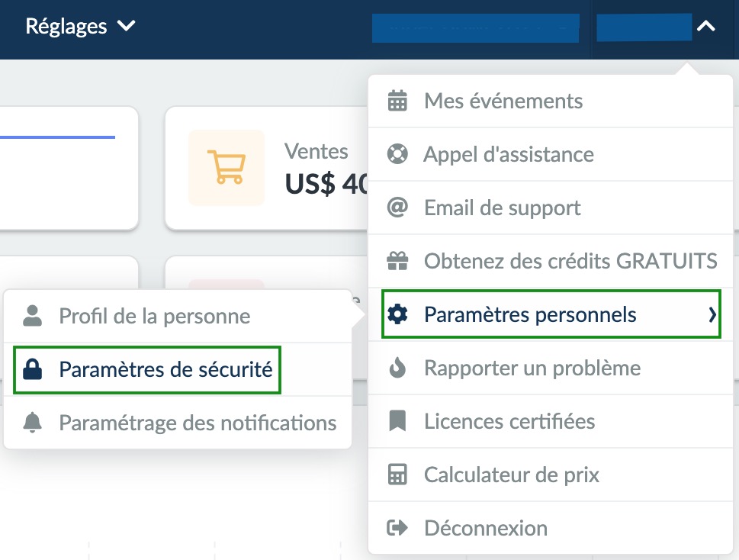
Task: Click the flame icon for Rapporter un problème
Action: click(x=397, y=368)
